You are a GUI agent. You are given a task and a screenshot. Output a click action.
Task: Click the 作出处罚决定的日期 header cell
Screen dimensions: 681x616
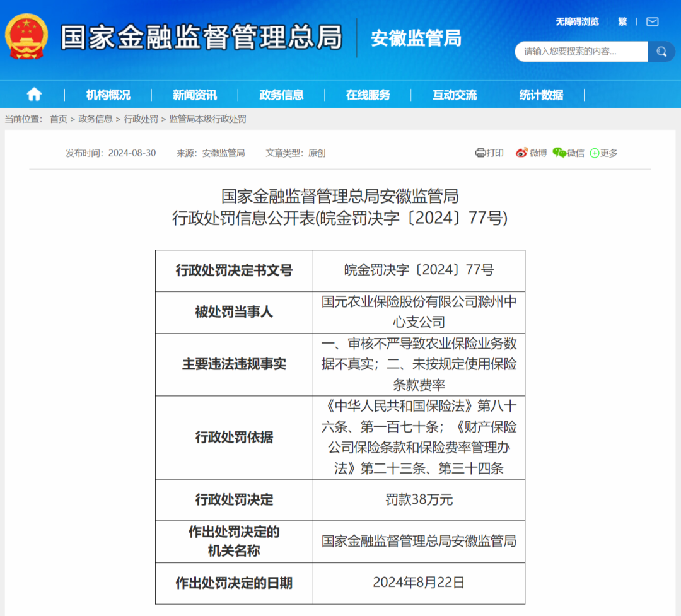click(234, 583)
